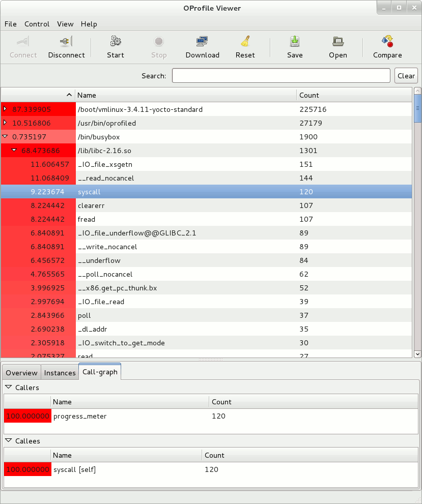
Task: Open a profile with the Open icon
Action: pos(337,42)
